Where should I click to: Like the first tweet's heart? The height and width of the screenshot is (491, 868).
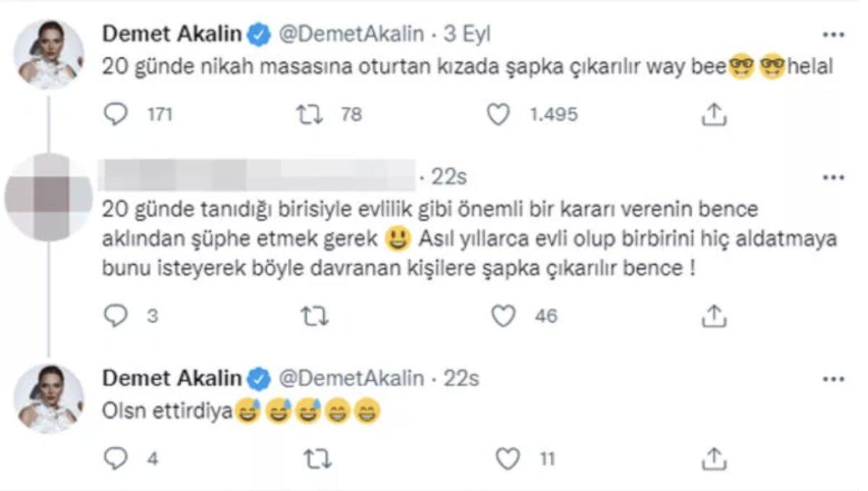498,114
